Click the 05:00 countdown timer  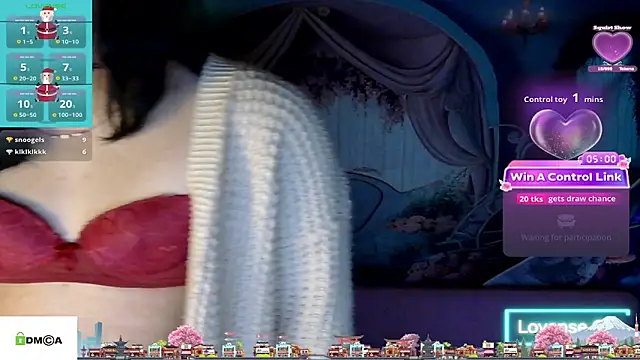tap(602, 159)
